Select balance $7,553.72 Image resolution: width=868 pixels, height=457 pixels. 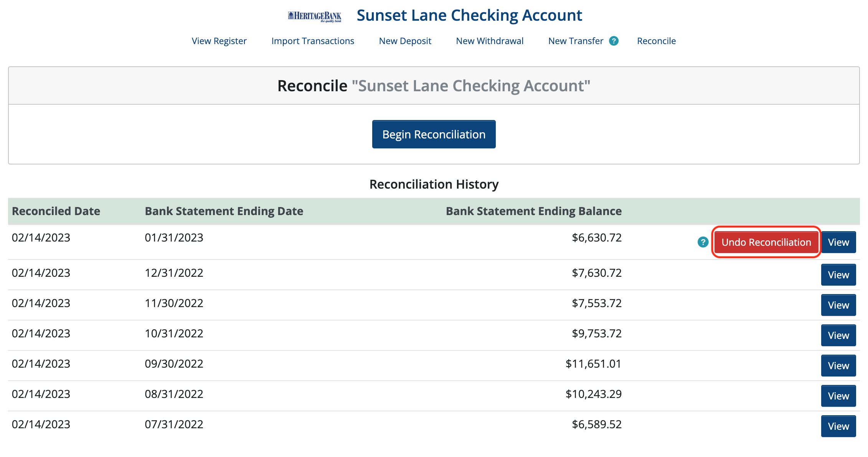[597, 303]
